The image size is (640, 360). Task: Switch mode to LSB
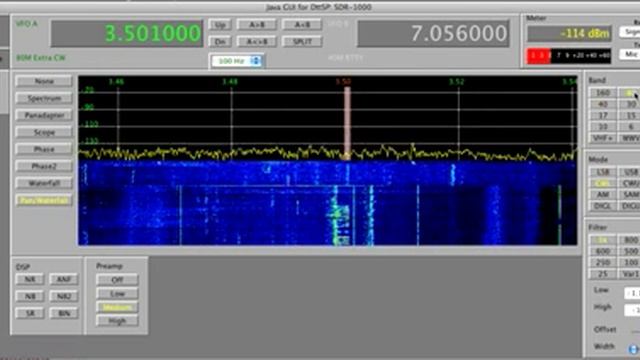tap(603, 172)
